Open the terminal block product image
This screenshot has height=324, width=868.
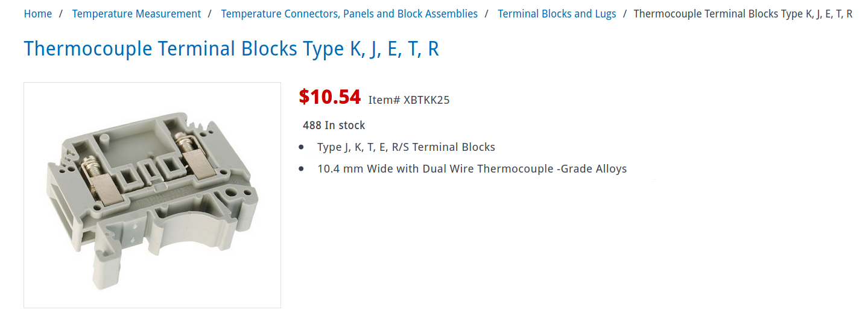153,195
